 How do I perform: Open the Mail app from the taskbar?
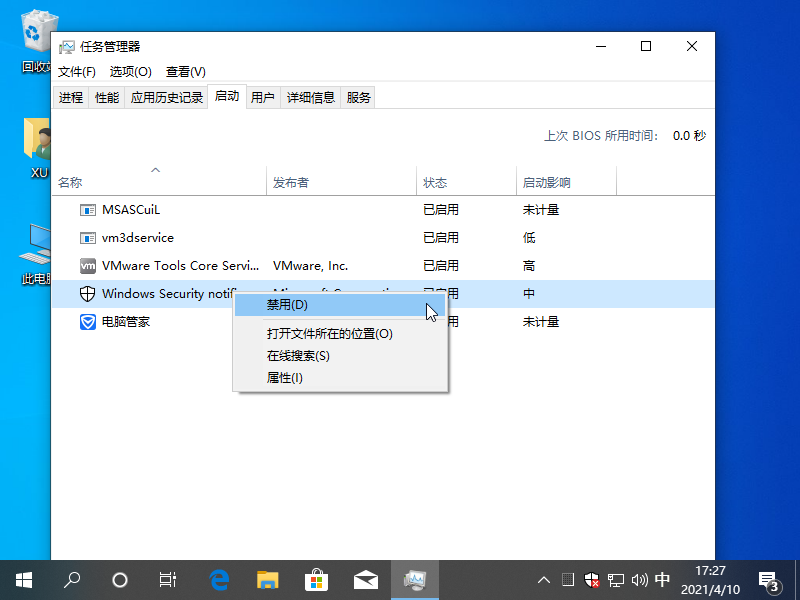(365, 579)
